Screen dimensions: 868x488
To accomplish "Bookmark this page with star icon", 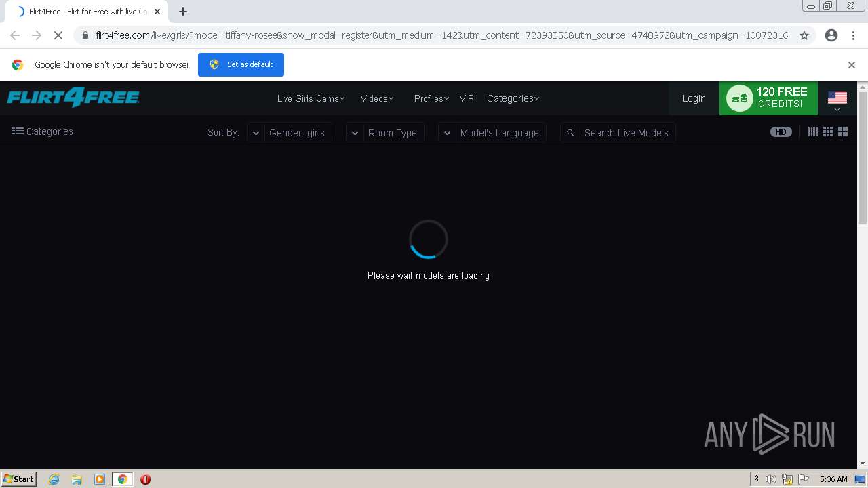I will pos(804,35).
